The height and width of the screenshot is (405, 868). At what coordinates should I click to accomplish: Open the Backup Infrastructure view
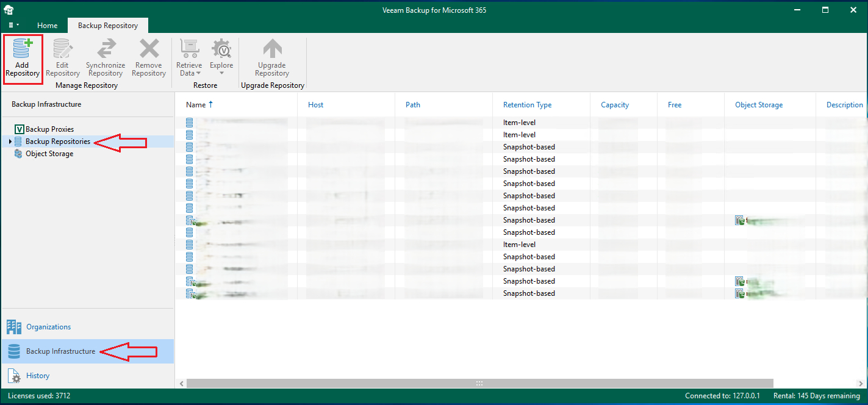point(88,351)
